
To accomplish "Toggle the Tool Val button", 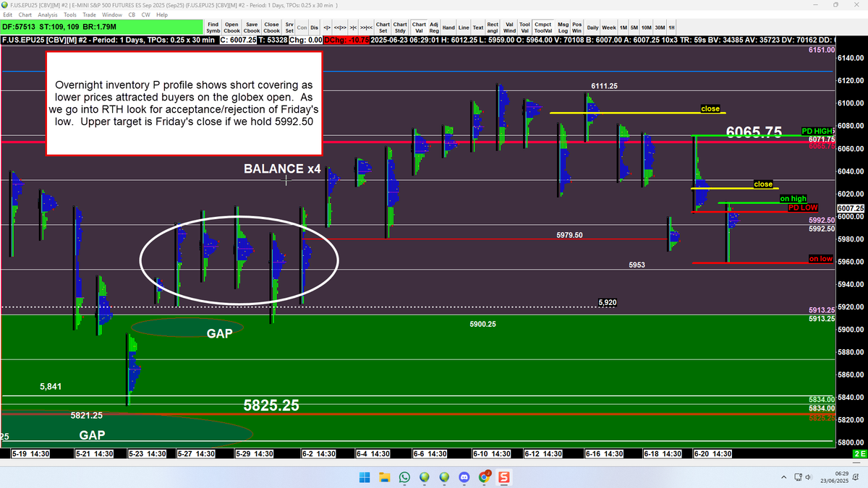I will tap(525, 27).
